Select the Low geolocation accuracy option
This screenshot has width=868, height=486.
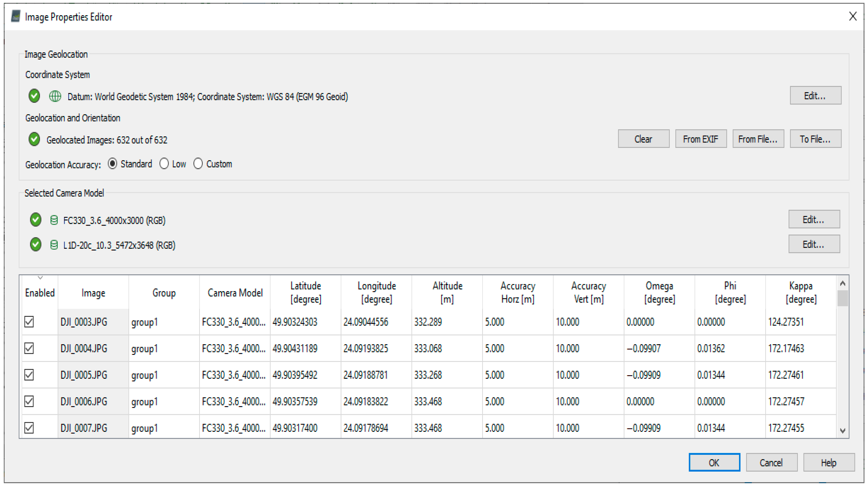(x=164, y=164)
